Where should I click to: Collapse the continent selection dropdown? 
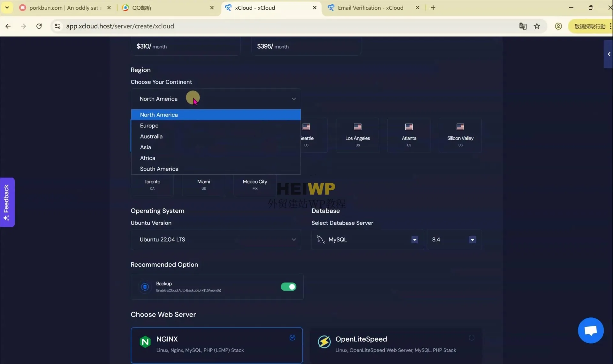pyautogui.click(x=293, y=99)
